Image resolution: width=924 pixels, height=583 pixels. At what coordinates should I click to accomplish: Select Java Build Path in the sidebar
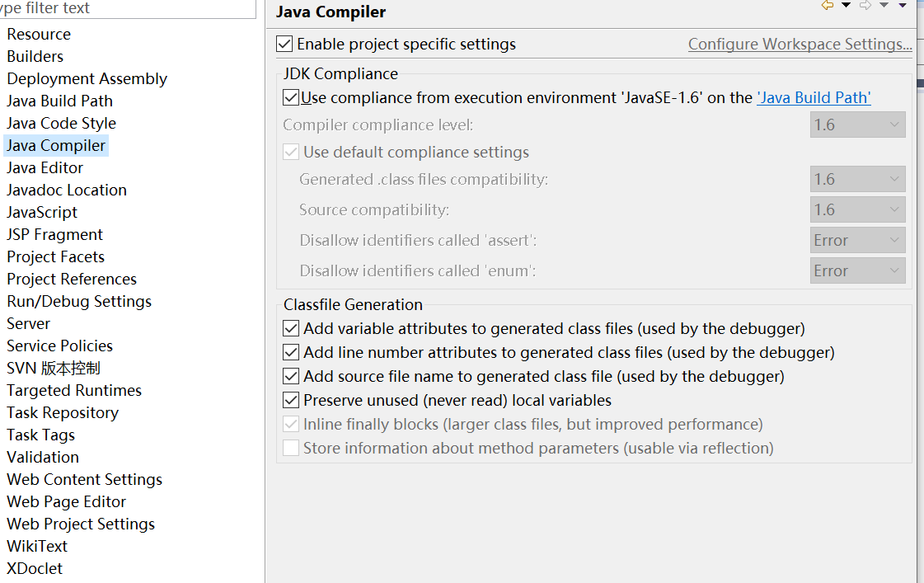point(59,101)
